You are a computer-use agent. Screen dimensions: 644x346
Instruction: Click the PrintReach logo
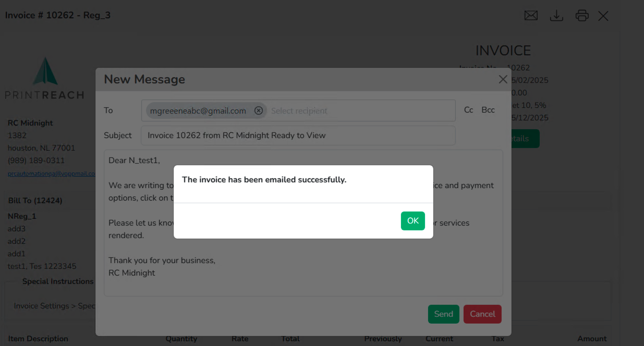click(x=44, y=78)
